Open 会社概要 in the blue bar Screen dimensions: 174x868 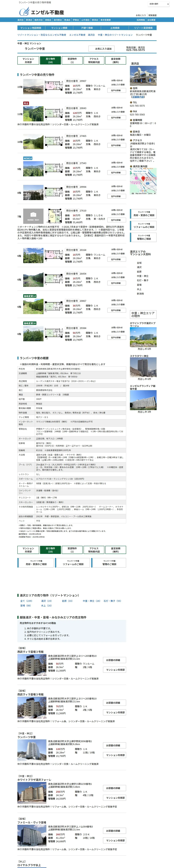point(151,20)
